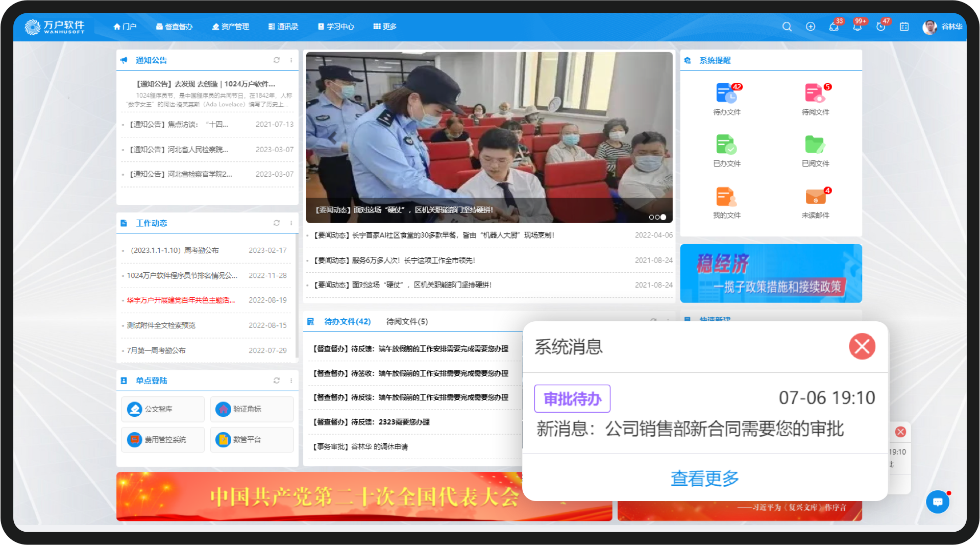The width and height of the screenshot is (980, 545).
Task: Open the chat bubble floating button
Action: click(x=938, y=502)
